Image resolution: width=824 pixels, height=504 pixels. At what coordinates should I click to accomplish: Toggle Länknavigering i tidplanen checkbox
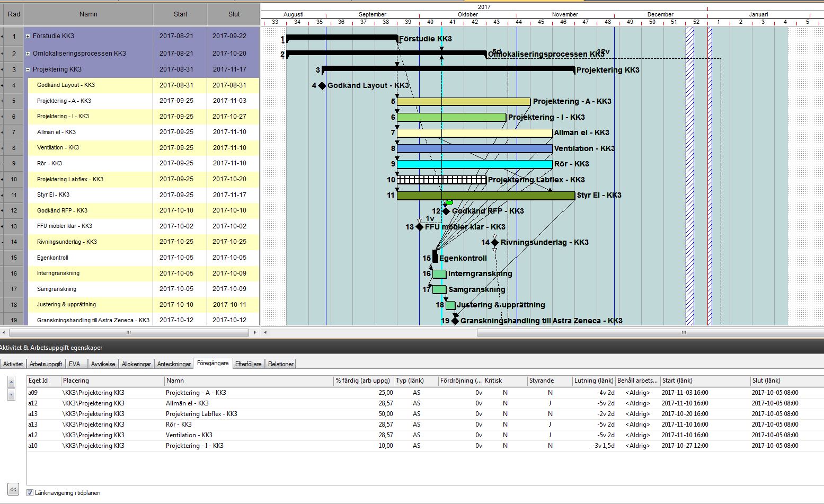coord(30,493)
